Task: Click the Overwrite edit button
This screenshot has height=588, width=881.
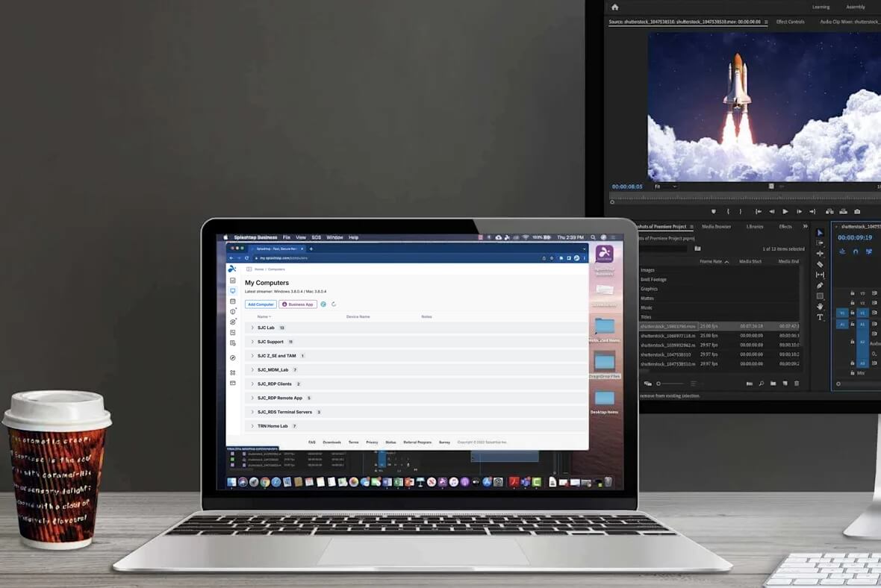Action: [843, 212]
